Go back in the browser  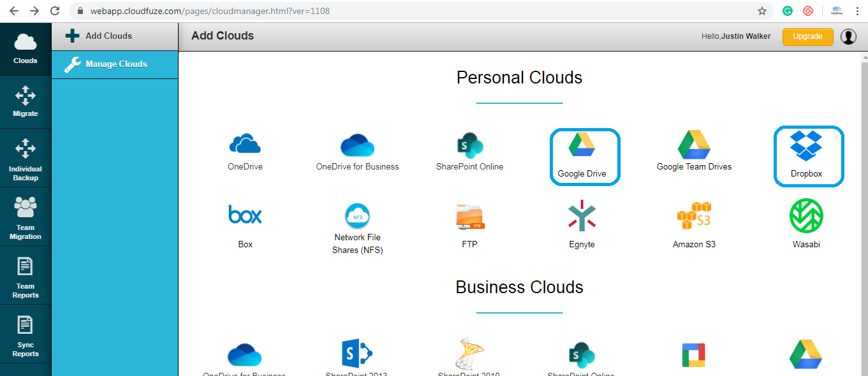pyautogui.click(x=14, y=11)
